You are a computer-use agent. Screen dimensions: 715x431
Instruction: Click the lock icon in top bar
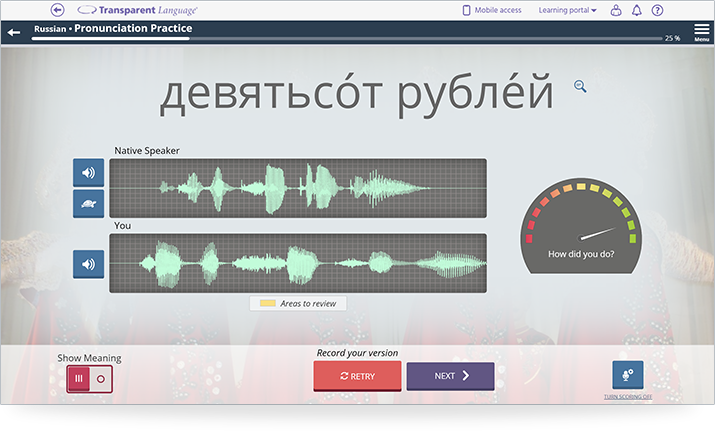click(x=616, y=10)
